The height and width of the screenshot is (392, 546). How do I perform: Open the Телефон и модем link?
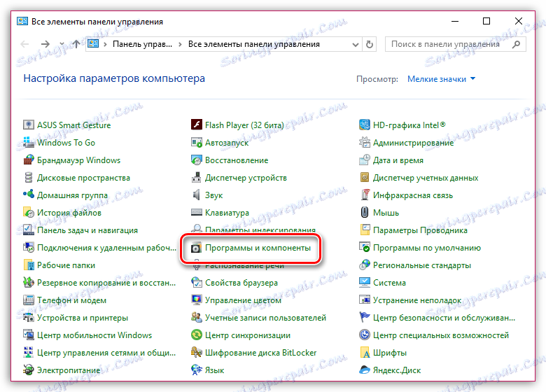tap(71, 300)
